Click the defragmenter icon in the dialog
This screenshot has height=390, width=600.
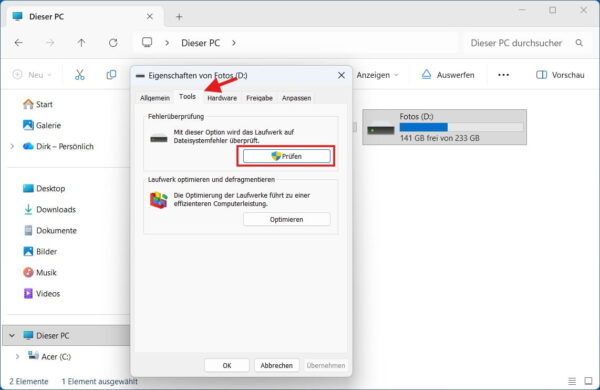[x=158, y=200]
